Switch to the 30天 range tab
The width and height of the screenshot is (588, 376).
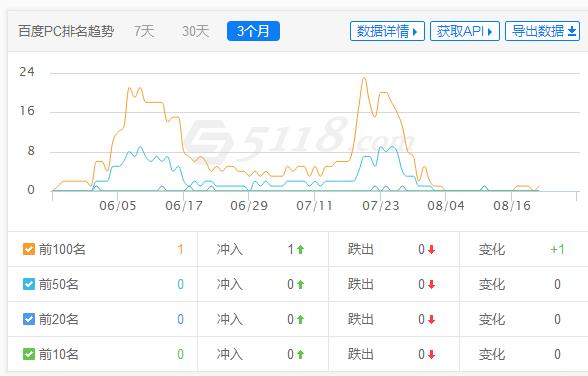(195, 31)
